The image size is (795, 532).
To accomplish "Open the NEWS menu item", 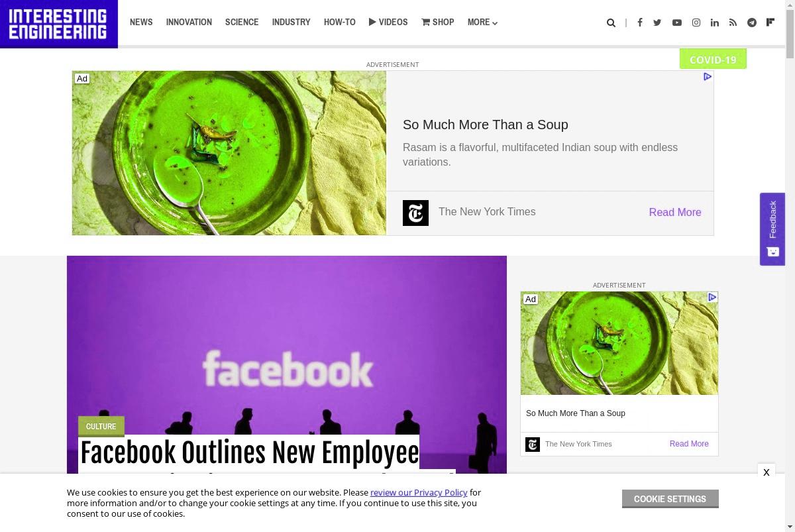I will (141, 23).
